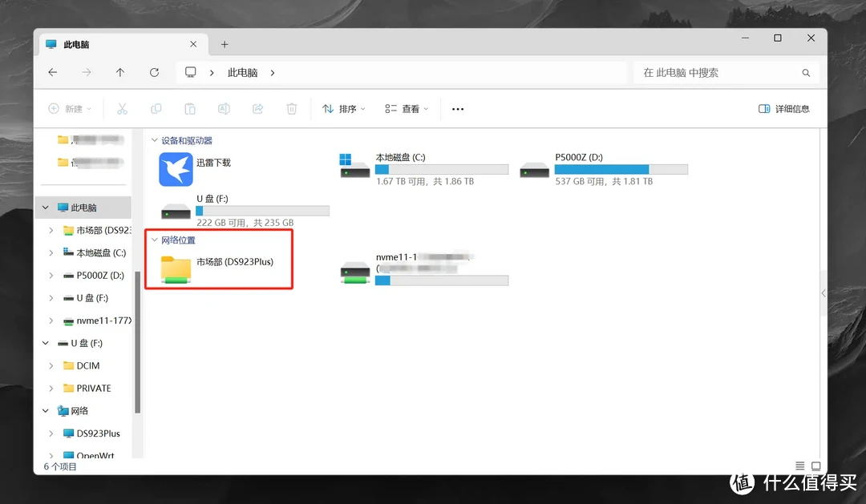The image size is (866, 504).
Task: Open the 新建 dropdown menu
Action: coord(70,109)
